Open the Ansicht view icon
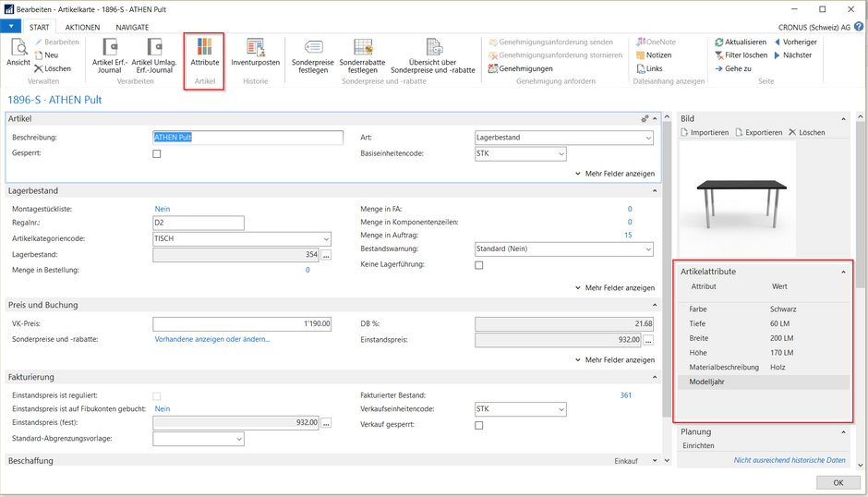The image size is (868, 497). [x=18, y=52]
